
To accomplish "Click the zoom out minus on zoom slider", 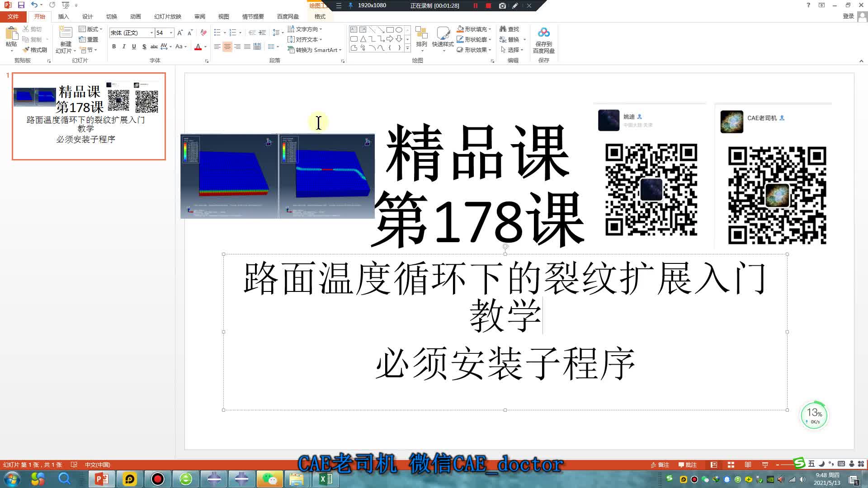I will 777,465.
